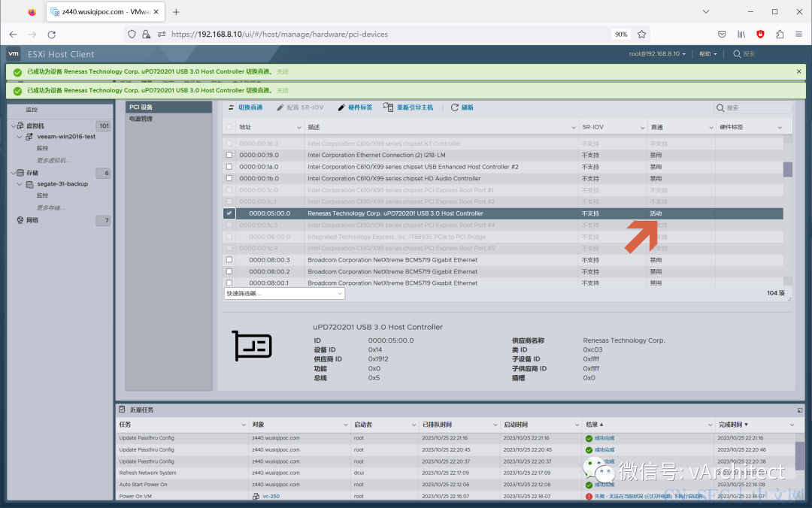
Task: Click the ESXi header search magnifier
Action: 736,54
